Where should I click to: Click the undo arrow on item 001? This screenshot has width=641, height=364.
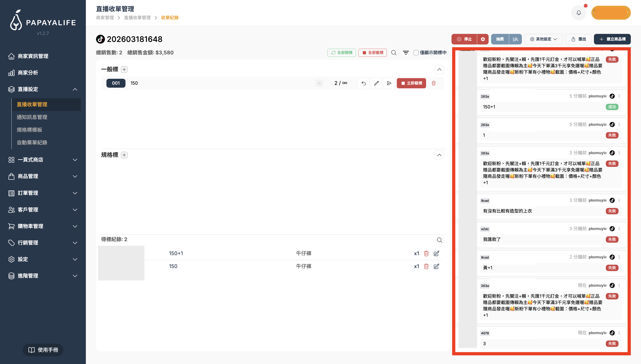coord(364,83)
